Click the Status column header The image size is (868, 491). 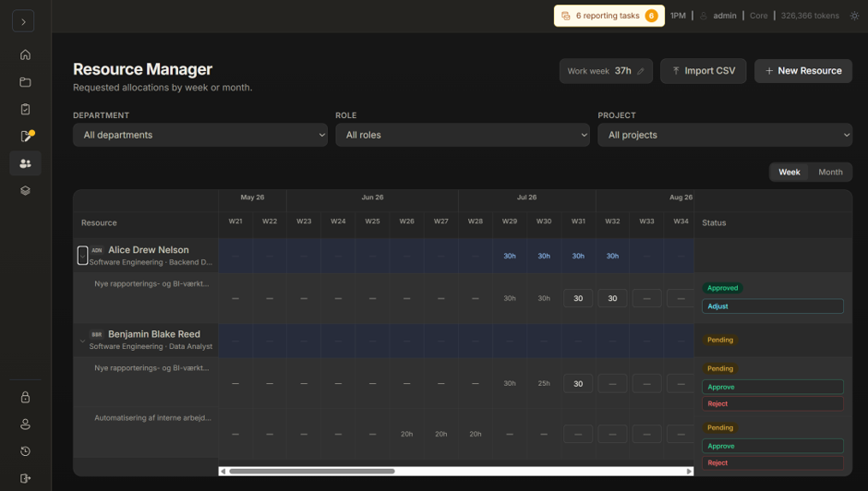point(714,222)
